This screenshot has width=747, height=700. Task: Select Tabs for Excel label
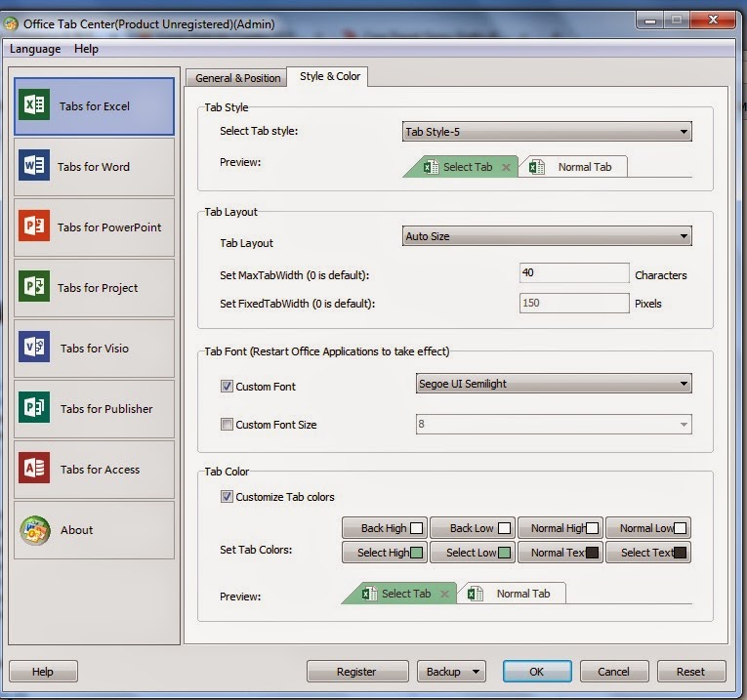tap(95, 106)
